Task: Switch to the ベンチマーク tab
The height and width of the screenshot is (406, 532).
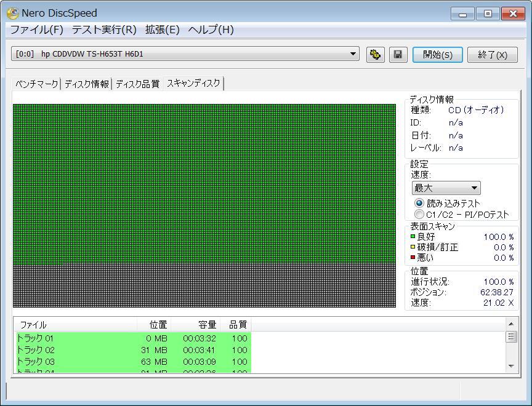Action: tap(37, 84)
